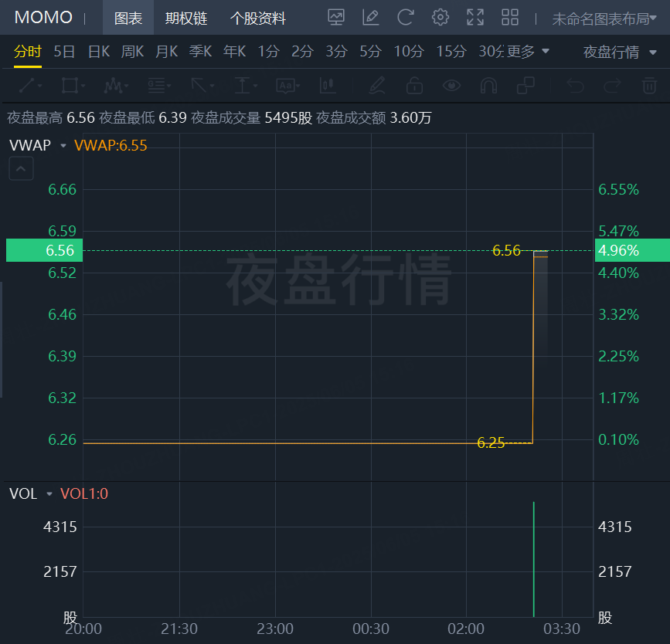Viewport: 670px width, 644px height.
Task: Click the copy drawings icon
Action: click(x=525, y=86)
